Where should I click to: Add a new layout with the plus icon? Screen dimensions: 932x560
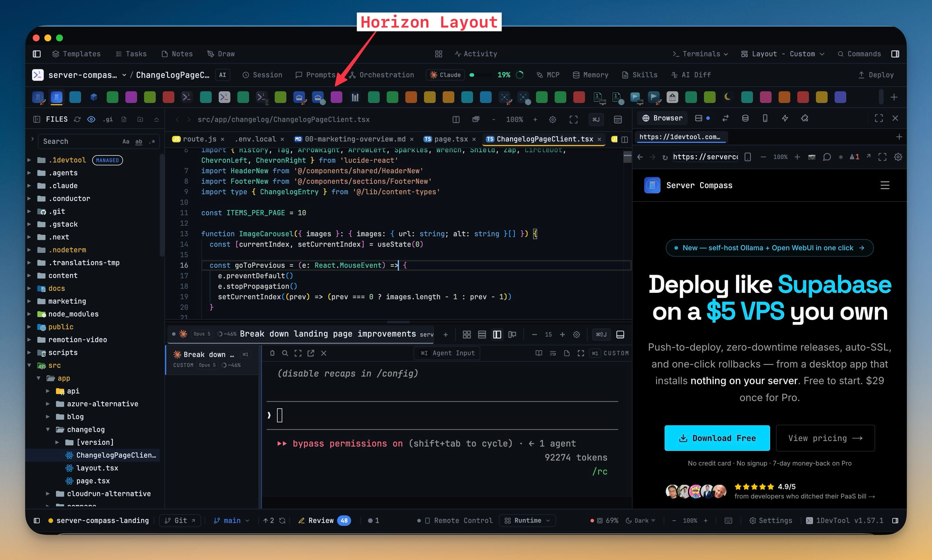[894, 97]
